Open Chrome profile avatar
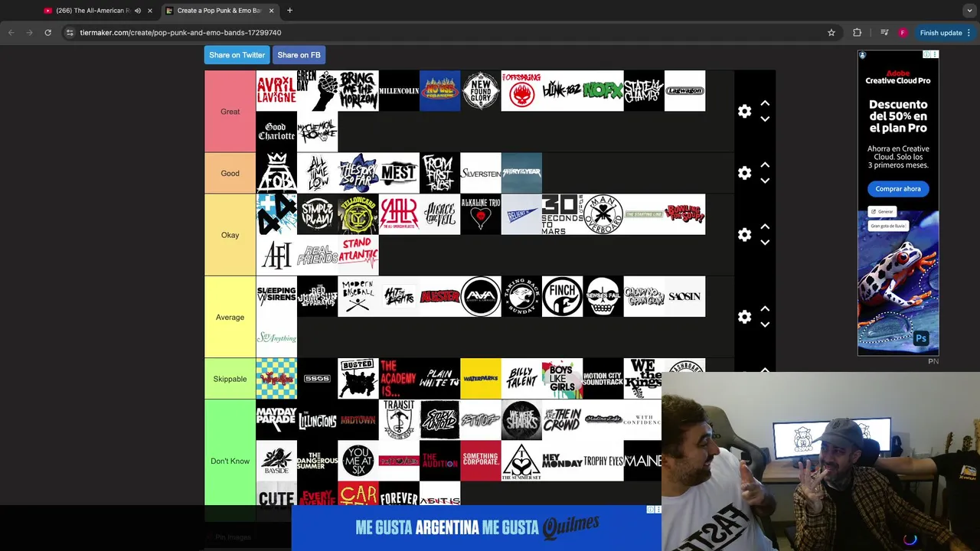 tap(903, 33)
